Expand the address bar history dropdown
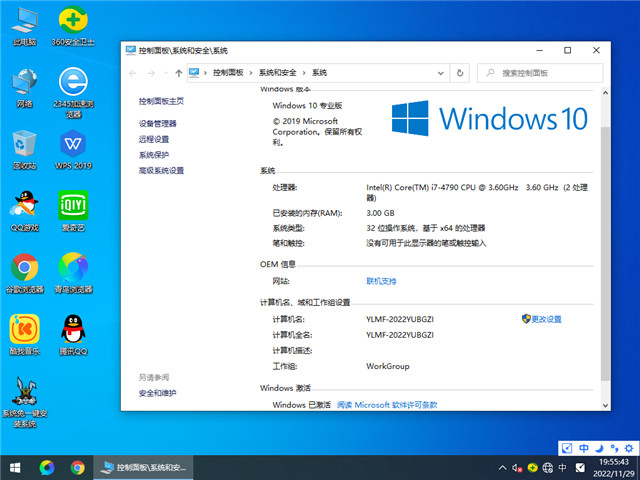Viewport: 640px width, 480px height. pyautogui.click(x=441, y=72)
